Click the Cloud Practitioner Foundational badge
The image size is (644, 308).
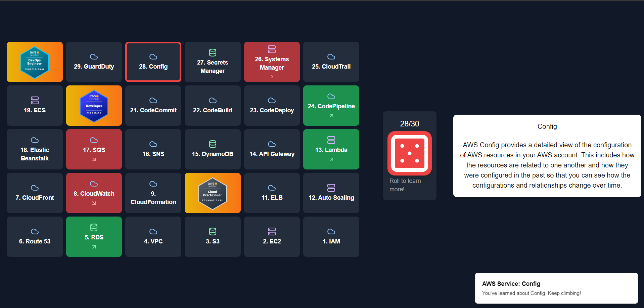[213, 193]
